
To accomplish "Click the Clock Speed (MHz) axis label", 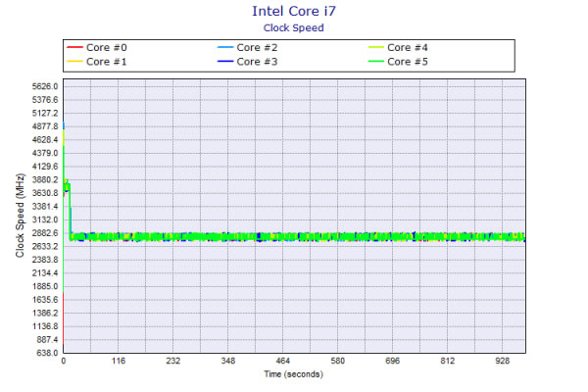I will click(20, 216).
